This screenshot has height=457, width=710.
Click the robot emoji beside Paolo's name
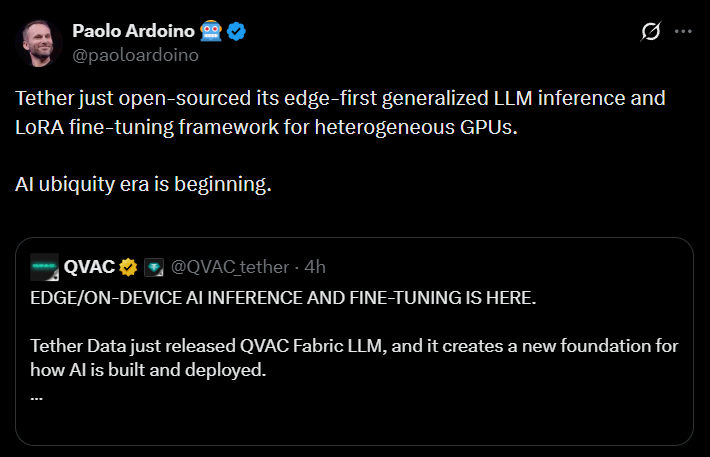click(x=211, y=32)
